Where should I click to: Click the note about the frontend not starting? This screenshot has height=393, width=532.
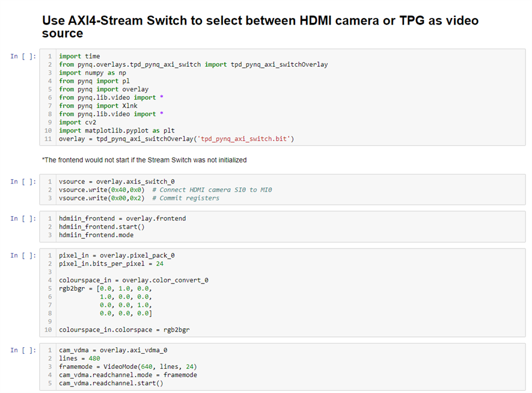(144, 160)
